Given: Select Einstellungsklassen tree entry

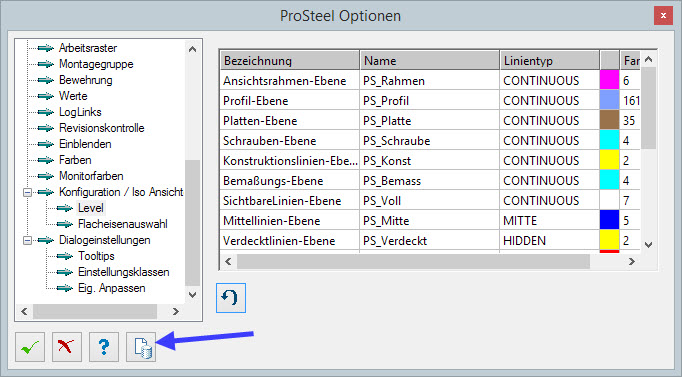Looking at the screenshot, I should (124, 272).
